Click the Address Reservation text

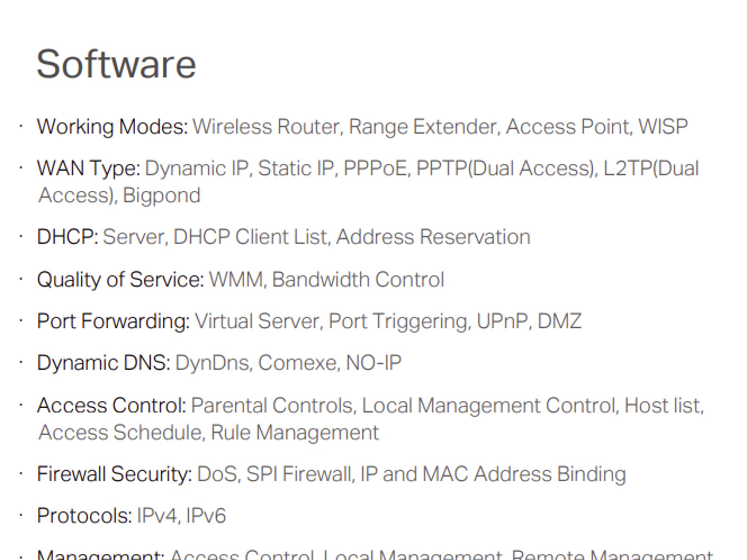(433, 237)
